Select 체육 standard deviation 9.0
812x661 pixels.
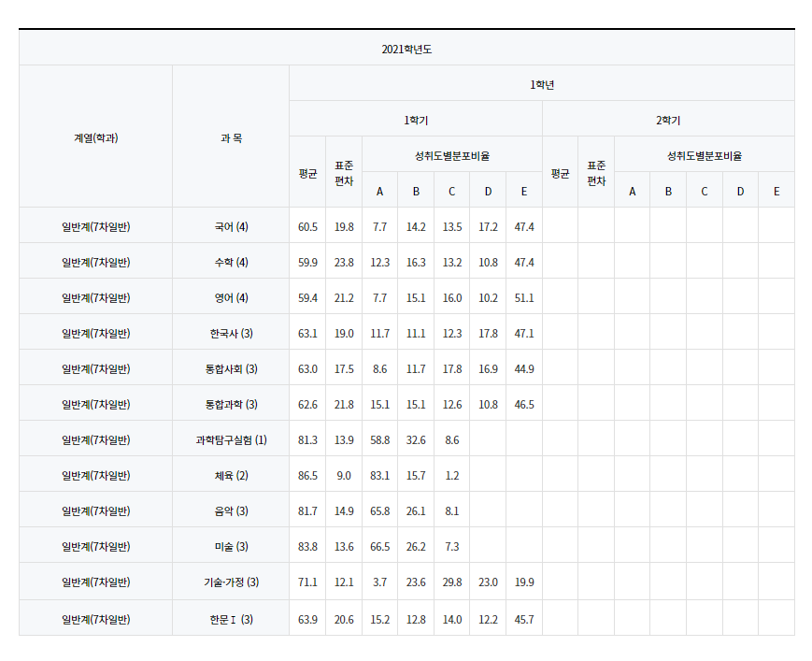[344, 475]
